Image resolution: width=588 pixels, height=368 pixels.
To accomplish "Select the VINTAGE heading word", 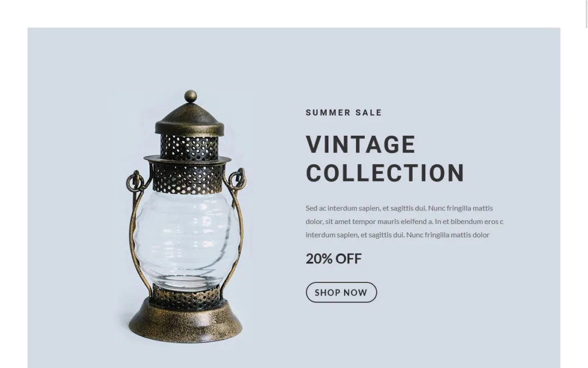I will (x=360, y=144).
